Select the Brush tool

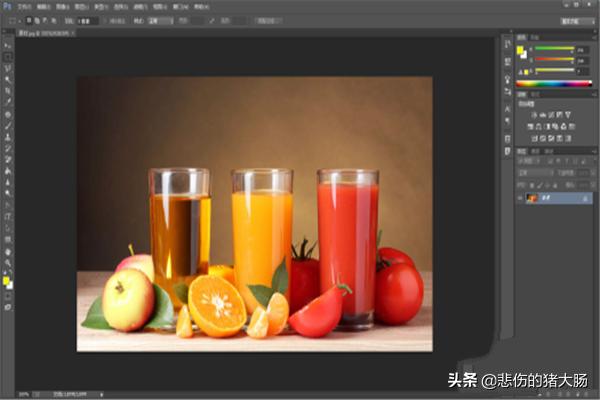point(8,125)
